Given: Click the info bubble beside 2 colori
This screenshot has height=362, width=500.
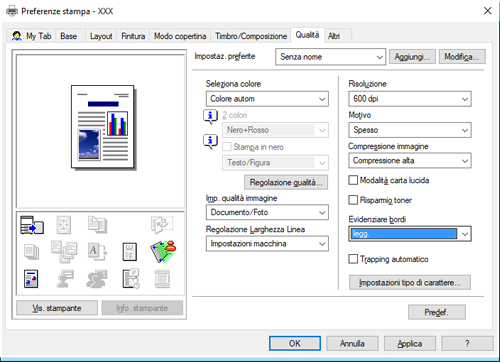Looking at the screenshot, I should coord(210,116).
